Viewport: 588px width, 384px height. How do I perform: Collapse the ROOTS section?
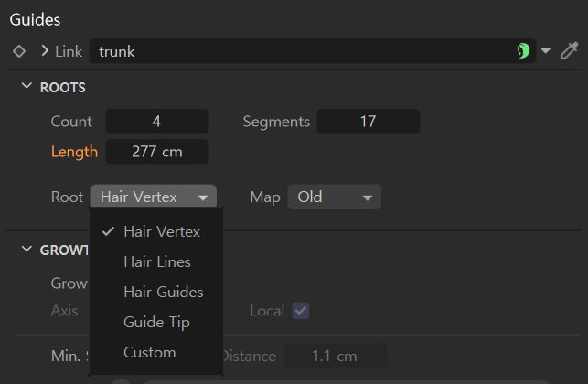(27, 87)
